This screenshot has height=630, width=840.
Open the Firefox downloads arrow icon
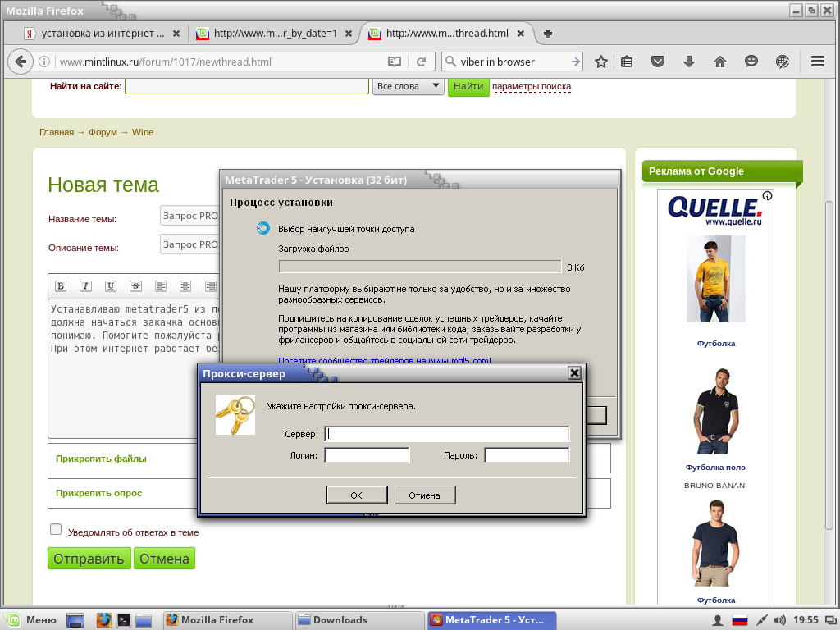tap(689, 62)
